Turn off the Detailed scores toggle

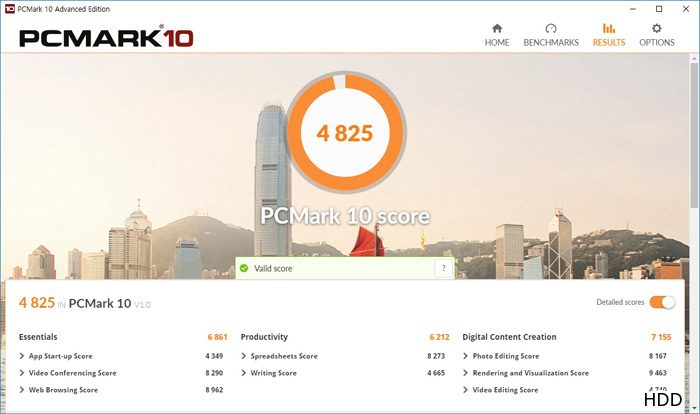pos(662,302)
